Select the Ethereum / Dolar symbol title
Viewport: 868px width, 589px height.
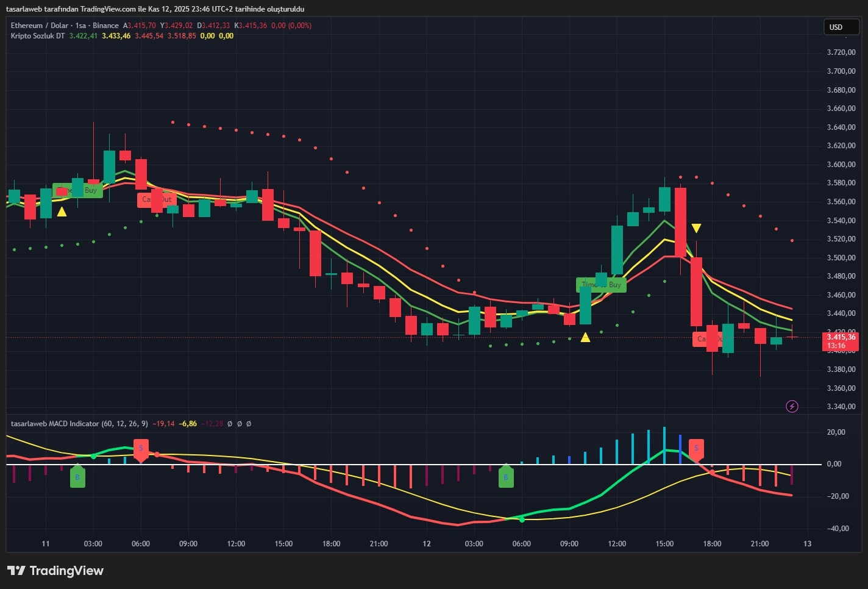tap(39, 26)
